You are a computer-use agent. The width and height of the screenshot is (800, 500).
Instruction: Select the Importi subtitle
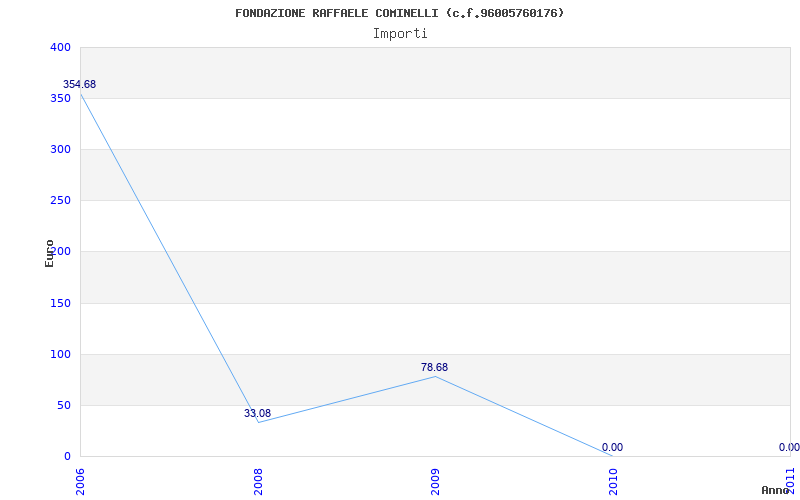tap(400, 34)
